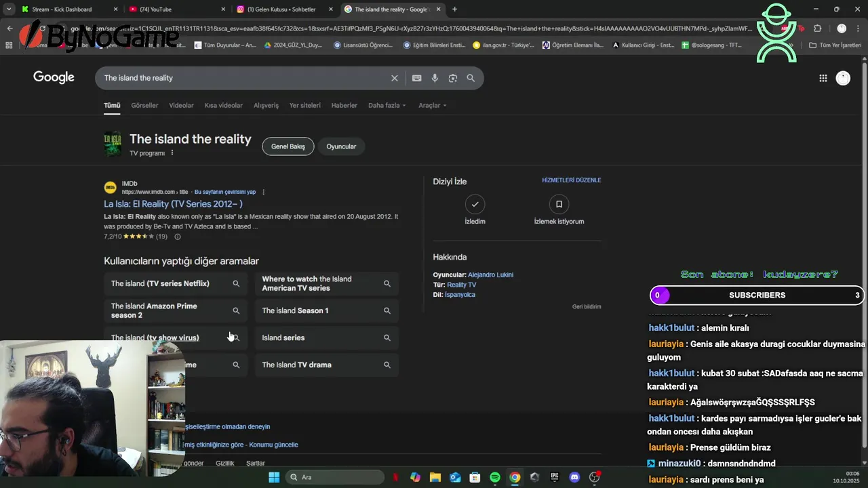Click Konumu güncelle link in footer

click(273, 445)
